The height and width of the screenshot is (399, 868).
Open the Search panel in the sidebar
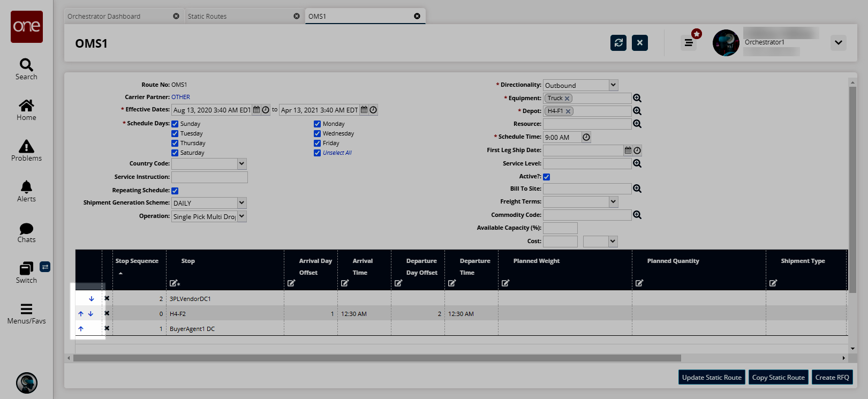click(26, 69)
